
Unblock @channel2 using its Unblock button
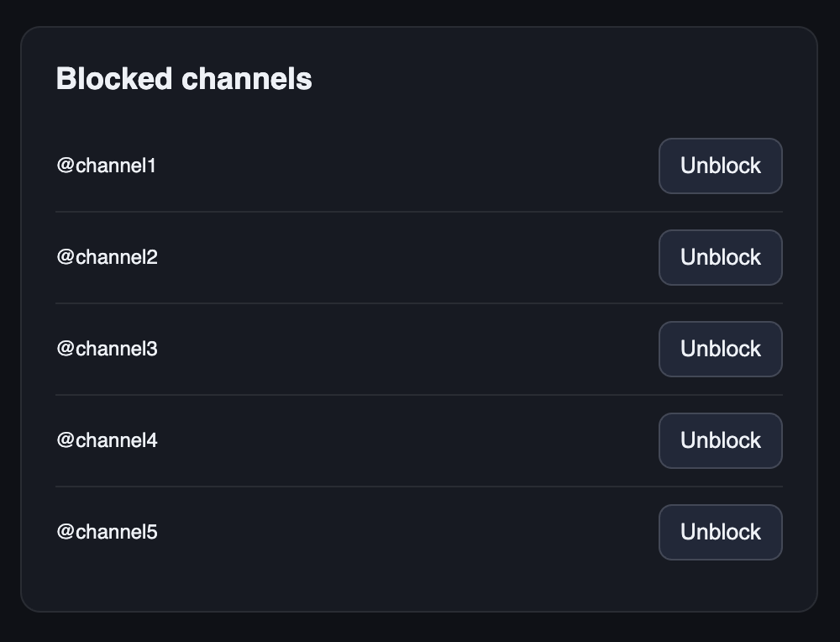click(x=720, y=257)
